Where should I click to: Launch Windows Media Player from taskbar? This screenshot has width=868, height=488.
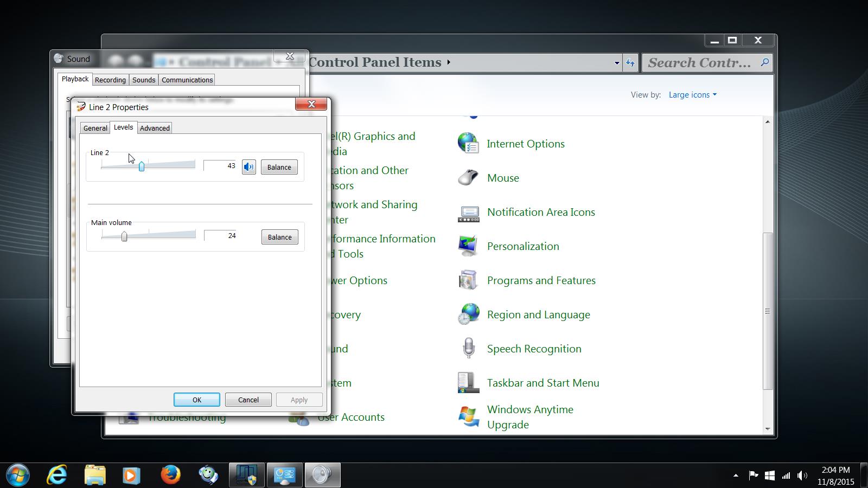(131, 476)
